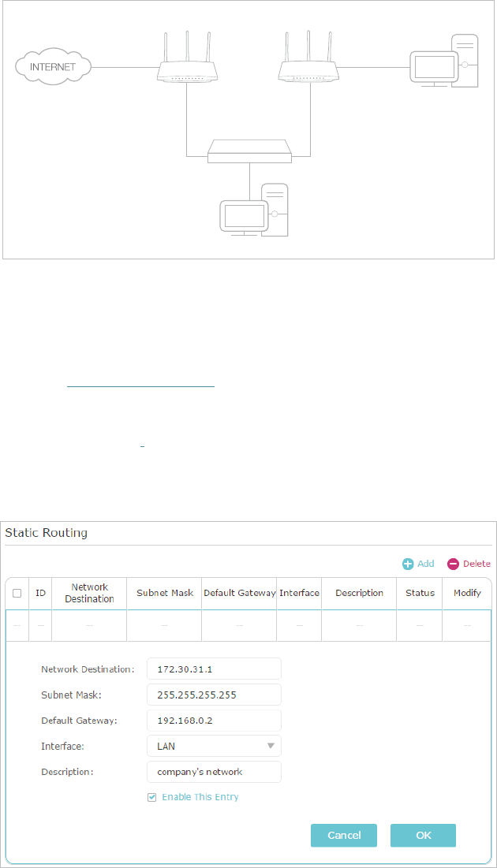Viewport: 497px width, 868px height.
Task: Click the right router icon in diagram
Action: pos(308,57)
